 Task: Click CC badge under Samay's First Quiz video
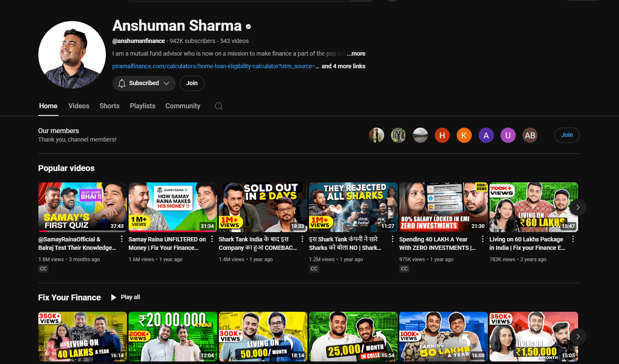[43, 269]
